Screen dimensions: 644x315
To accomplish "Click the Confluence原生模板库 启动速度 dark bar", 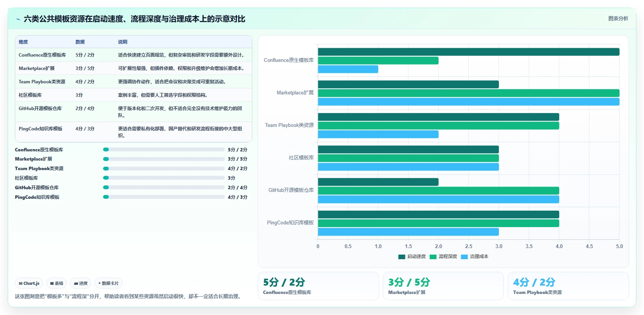I will point(468,52).
